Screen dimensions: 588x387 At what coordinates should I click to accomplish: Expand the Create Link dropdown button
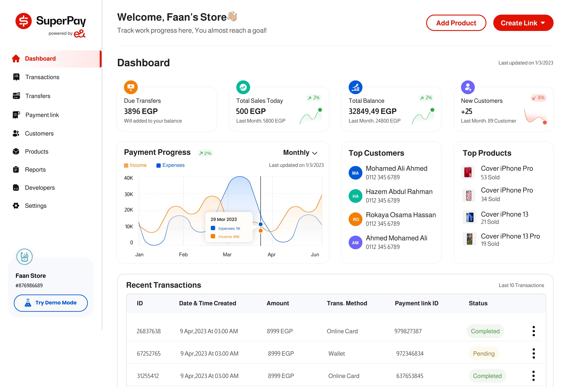[523, 23]
